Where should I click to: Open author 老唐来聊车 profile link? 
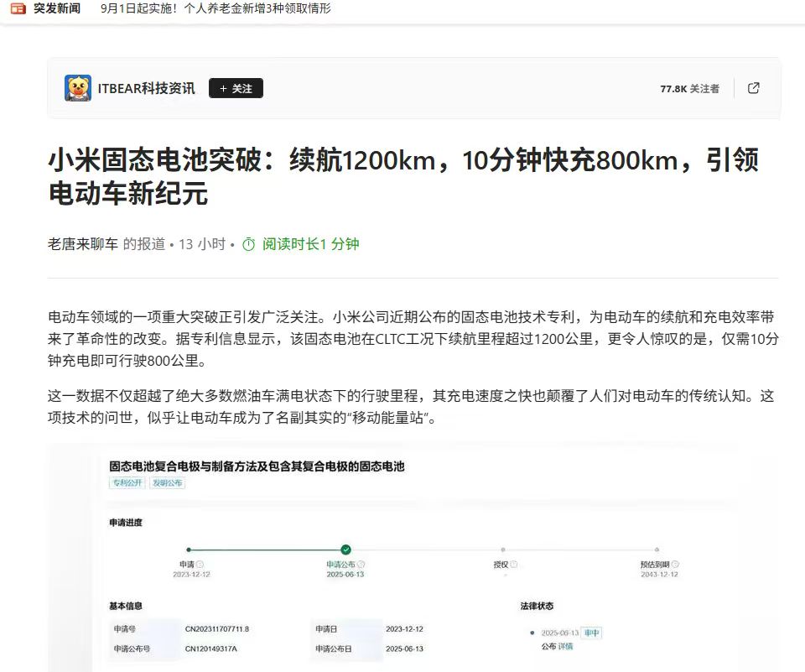pos(83,244)
